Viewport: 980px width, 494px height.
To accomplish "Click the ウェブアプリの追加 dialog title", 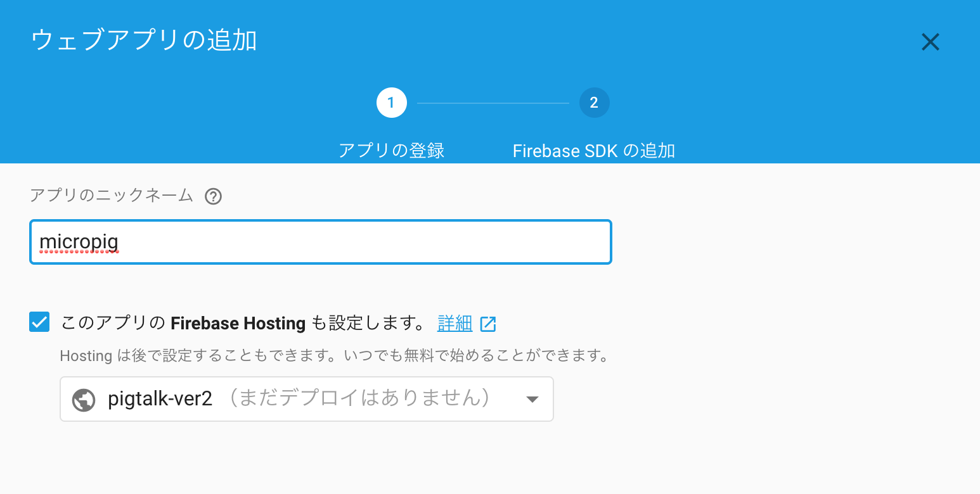I will (144, 39).
